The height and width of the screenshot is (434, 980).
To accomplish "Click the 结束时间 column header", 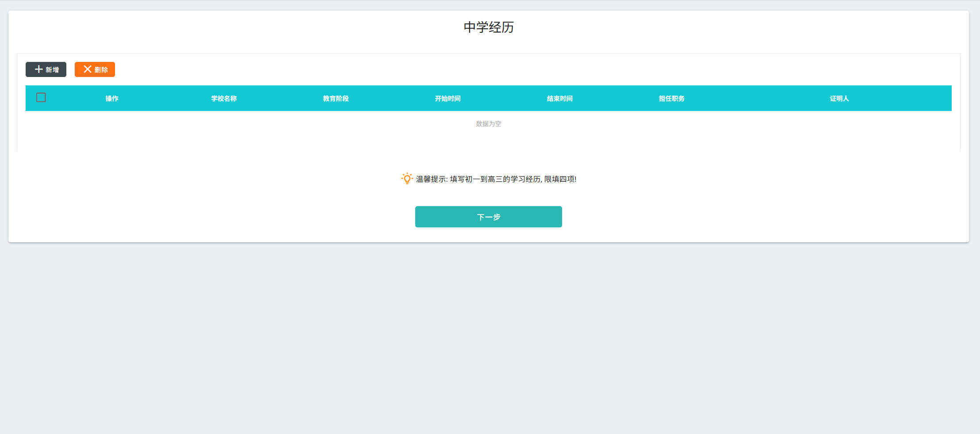I will pos(559,99).
